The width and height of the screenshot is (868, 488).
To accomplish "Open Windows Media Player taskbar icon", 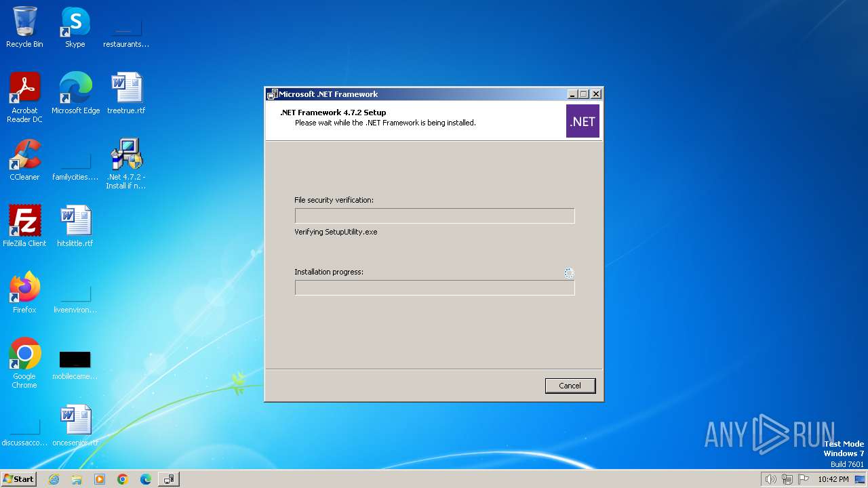I will (100, 479).
